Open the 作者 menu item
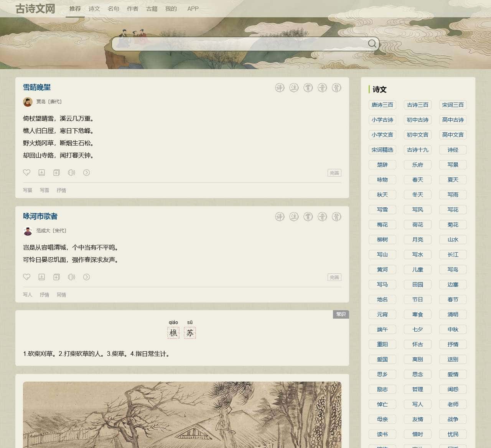The width and height of the screenshot is (491, 448). click(x=133, y=8)
